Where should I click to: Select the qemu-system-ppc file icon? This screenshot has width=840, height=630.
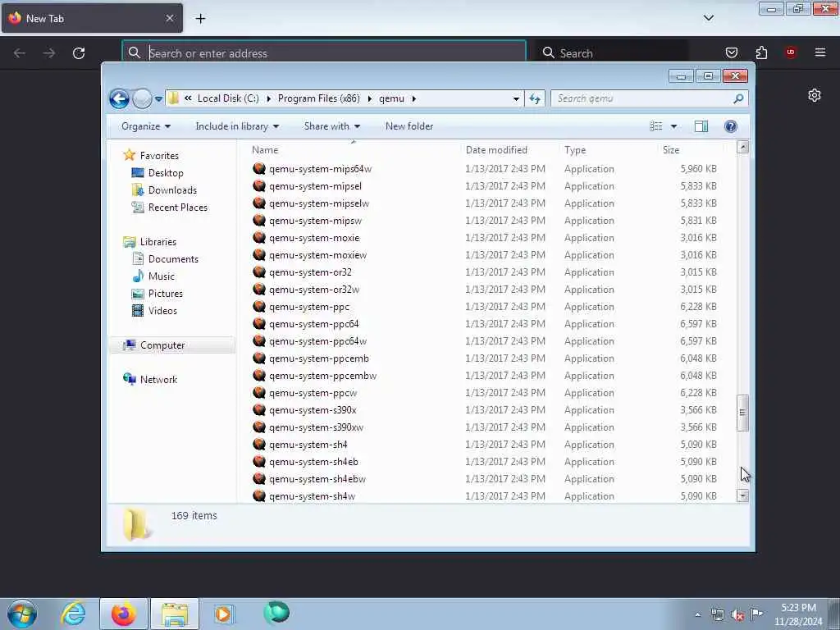pos(259,307)
